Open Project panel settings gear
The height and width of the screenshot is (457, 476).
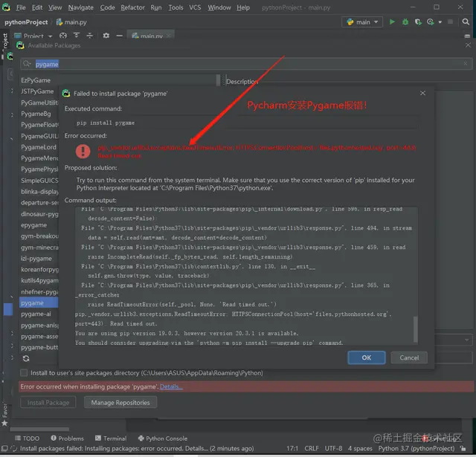(x=106, y=36)
